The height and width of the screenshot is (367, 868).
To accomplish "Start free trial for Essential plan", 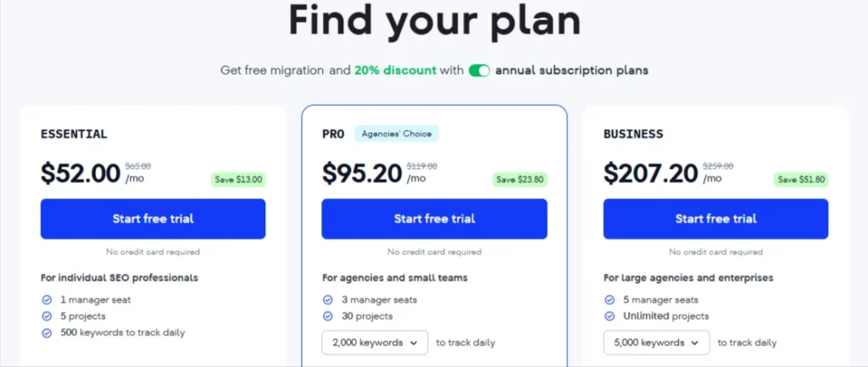I will (153, 219).
